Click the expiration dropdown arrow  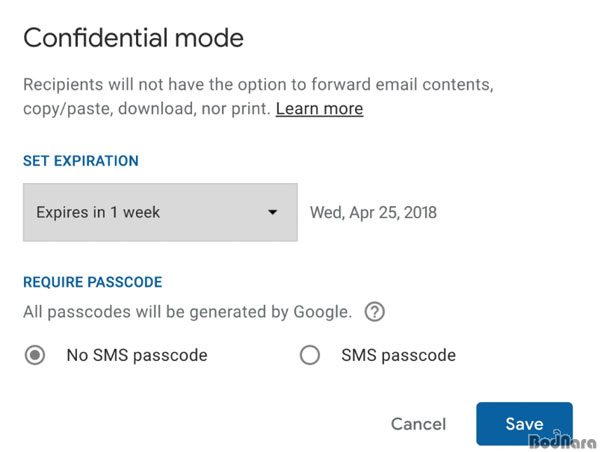[x=272, y=212]
